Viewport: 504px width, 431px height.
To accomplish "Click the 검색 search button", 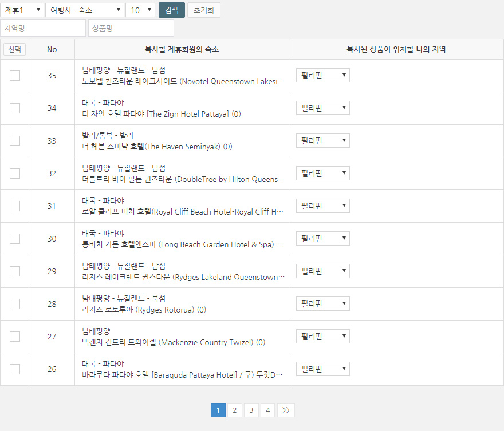I will (x=172, y=10).
